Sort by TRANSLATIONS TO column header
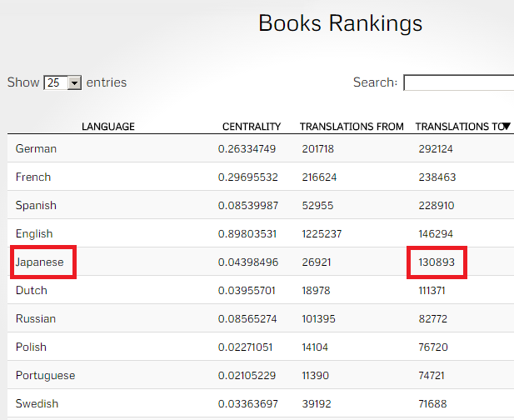This screenshot has width=514, height=420. pyautogui.click(x=461, y=127)
